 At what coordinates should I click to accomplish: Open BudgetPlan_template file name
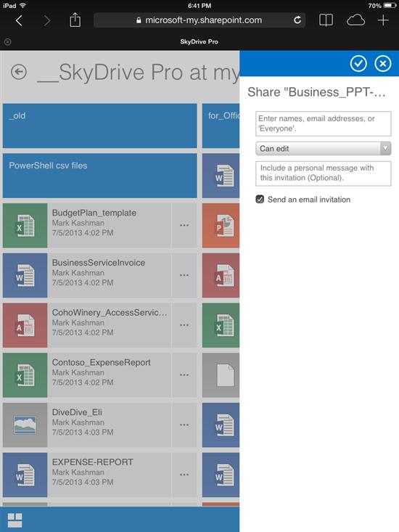coord(94,213)
